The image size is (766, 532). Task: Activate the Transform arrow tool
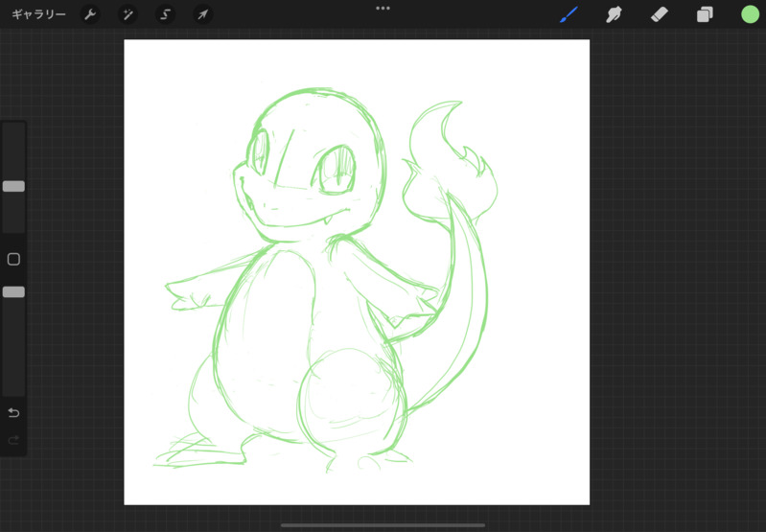point(202,14)
